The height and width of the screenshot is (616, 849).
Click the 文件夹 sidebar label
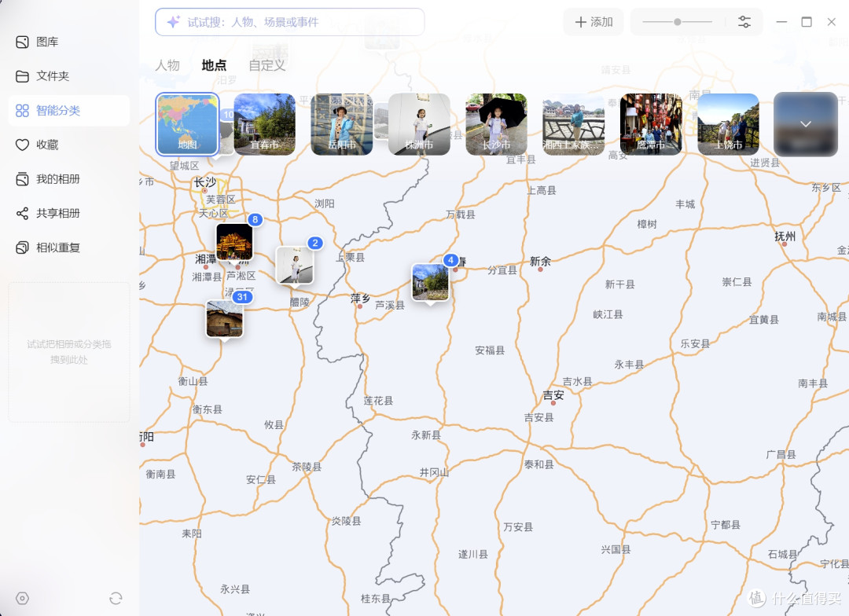(x=53, y=76)
